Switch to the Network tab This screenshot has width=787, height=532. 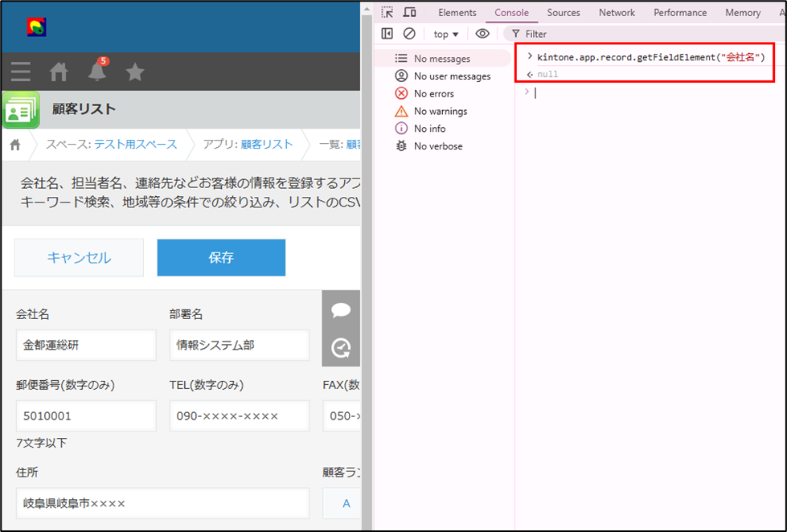[x=617, y=12]
